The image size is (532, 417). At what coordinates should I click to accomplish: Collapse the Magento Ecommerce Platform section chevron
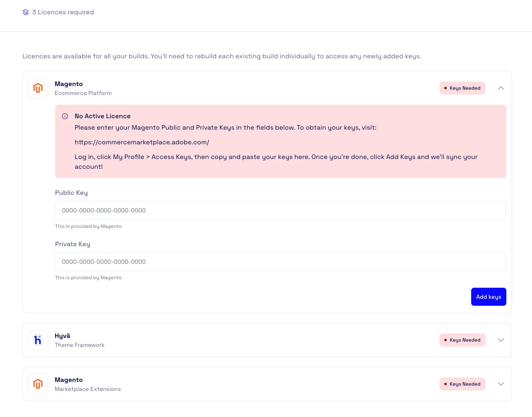pyautogui.click(x=501, y=88)
